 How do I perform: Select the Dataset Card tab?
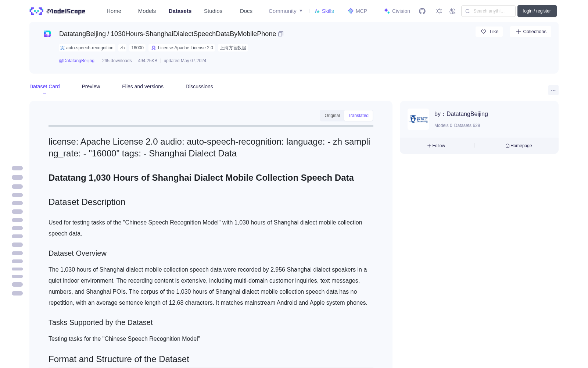click(x=44, y=86)
